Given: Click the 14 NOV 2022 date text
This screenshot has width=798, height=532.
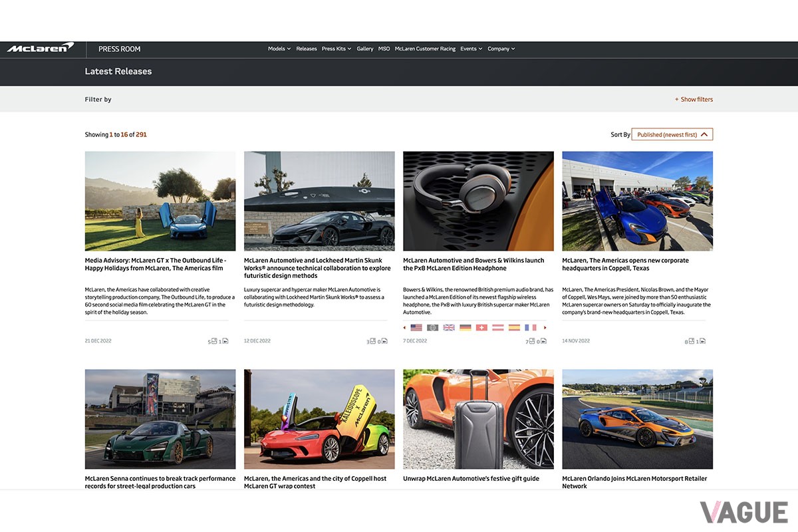Looking at the screenshot, I should [x=576, y=341].
